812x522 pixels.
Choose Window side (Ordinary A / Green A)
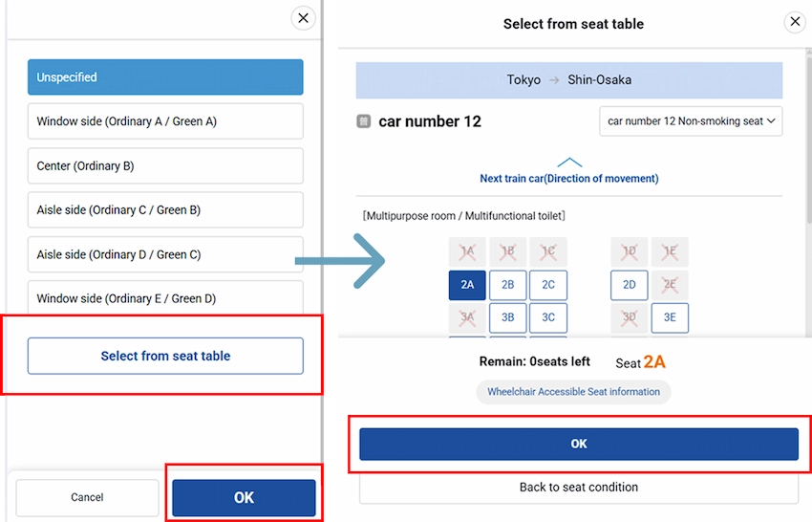[165, 121]
